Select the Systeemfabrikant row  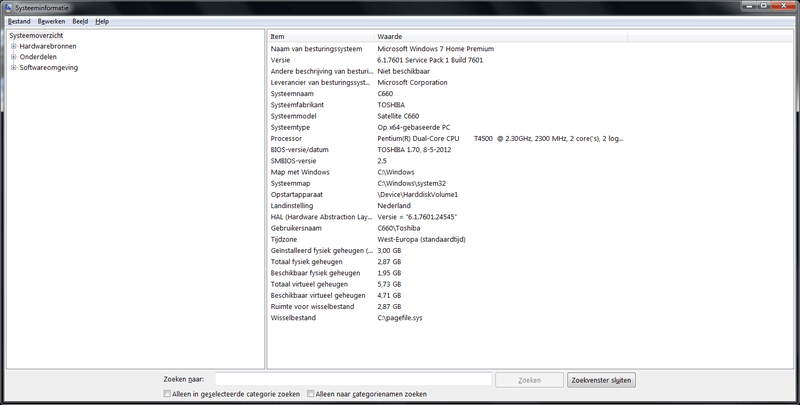coord(447,105)
